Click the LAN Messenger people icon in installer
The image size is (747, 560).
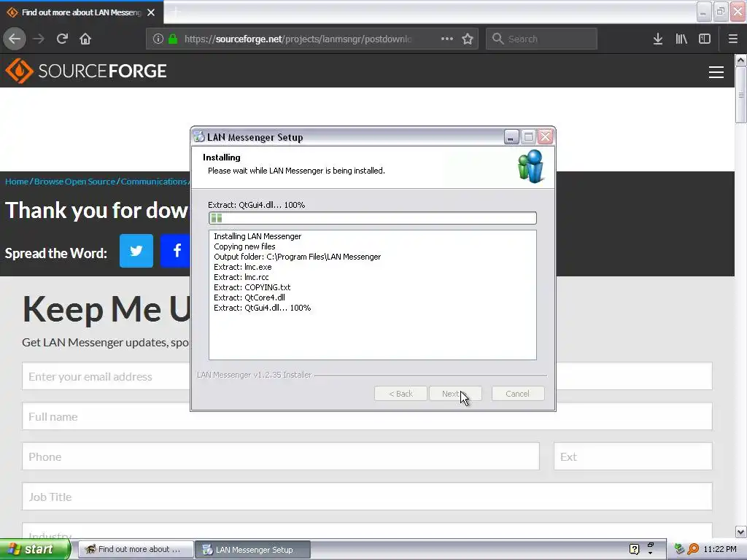(x=531, y=167)
